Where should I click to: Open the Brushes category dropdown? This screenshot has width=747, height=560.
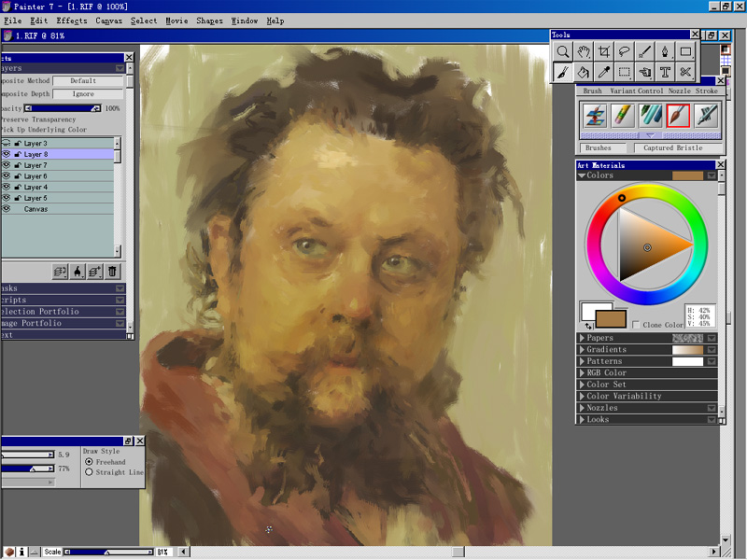point(604,148)
